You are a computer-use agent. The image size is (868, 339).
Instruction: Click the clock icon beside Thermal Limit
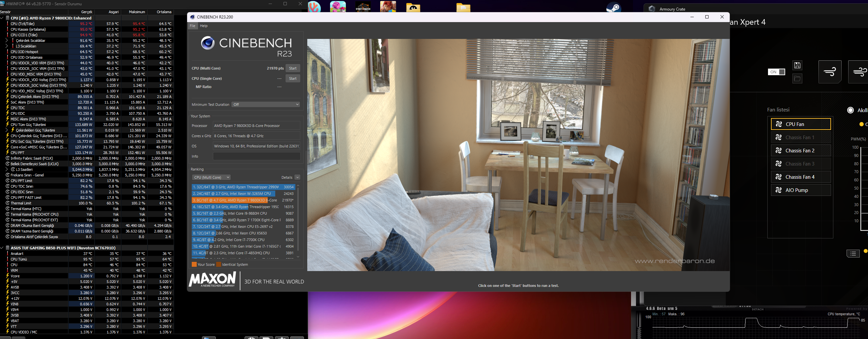(7, 203)
